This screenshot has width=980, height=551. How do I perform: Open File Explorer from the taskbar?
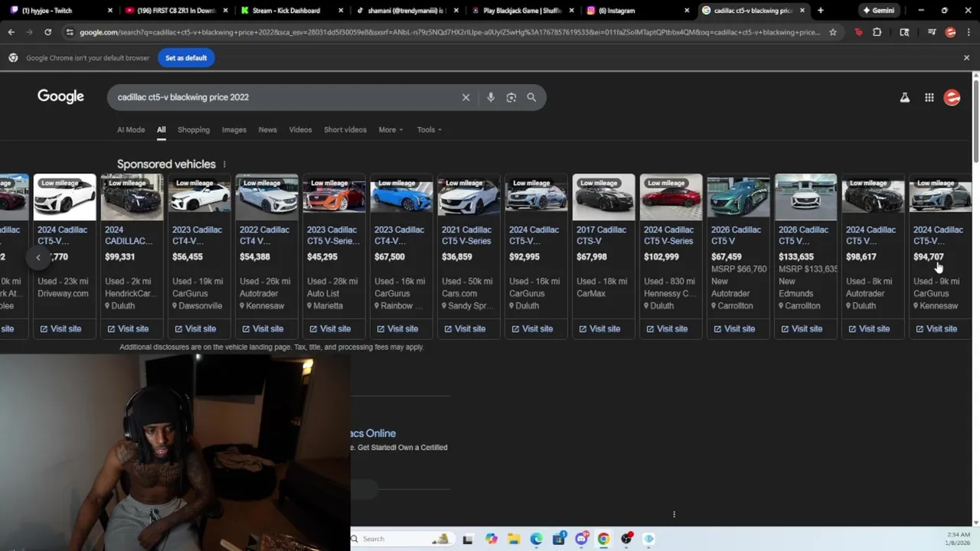[514, 539]
